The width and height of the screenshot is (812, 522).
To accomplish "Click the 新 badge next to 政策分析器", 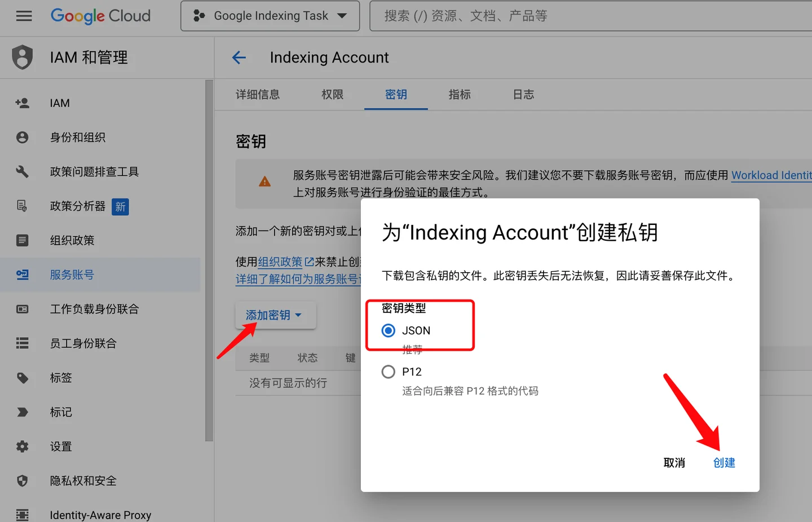I will (x=120, y=207).
